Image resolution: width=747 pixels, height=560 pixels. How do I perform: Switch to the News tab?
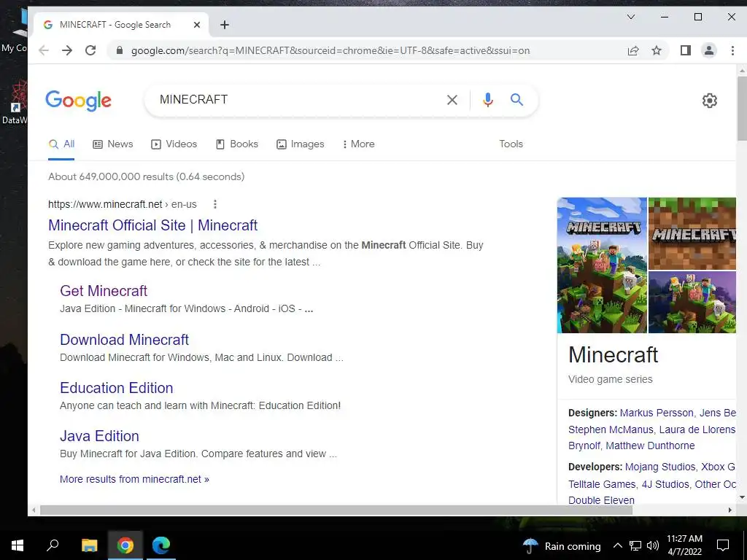tap(113, 144)
